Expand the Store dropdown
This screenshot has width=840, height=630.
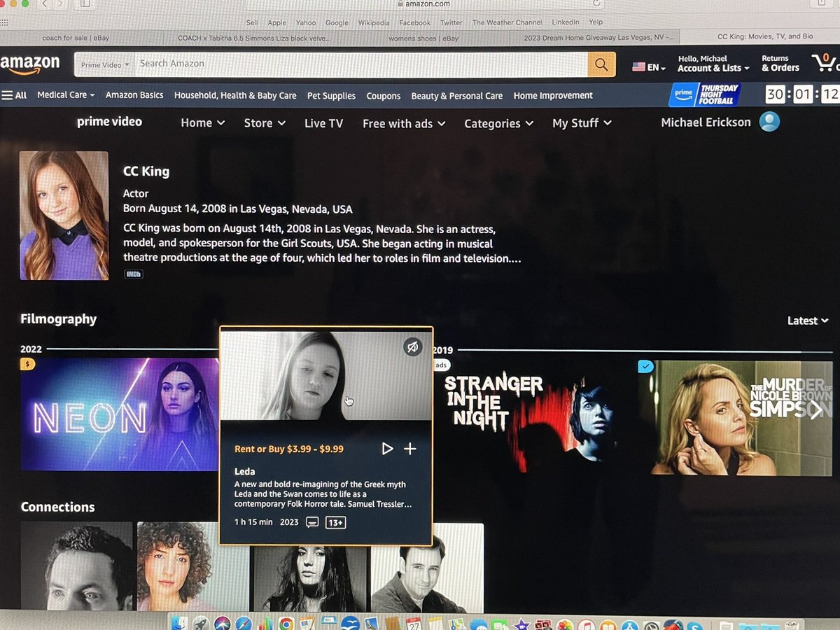265,123
